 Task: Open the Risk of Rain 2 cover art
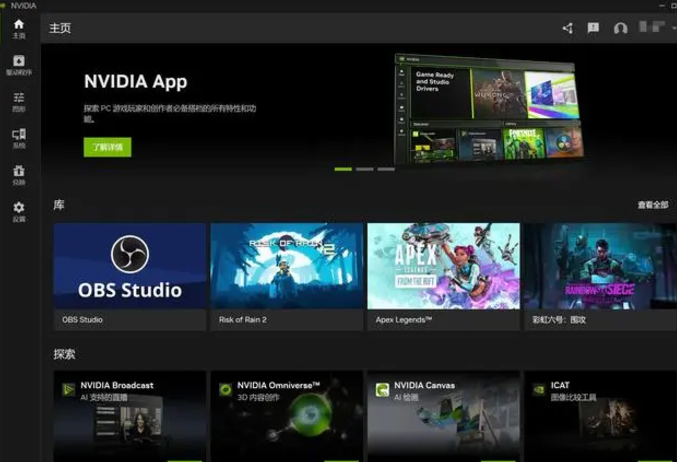pos(287,266)
